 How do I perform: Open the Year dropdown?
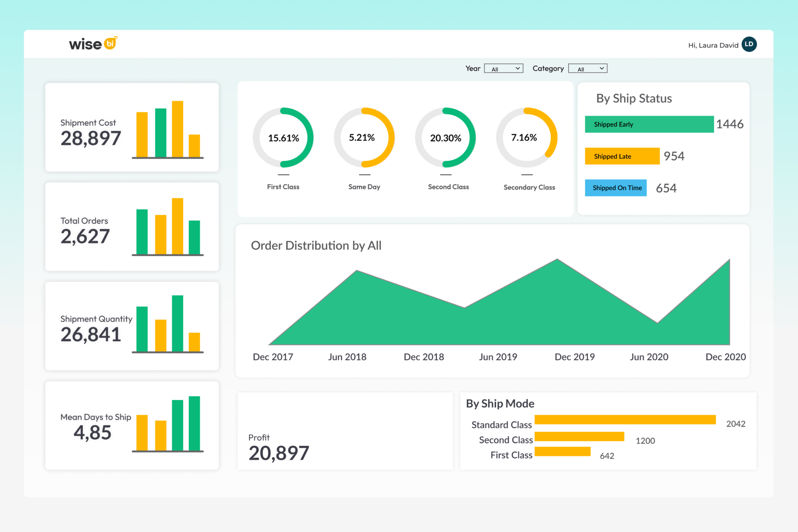pos(503,68)
